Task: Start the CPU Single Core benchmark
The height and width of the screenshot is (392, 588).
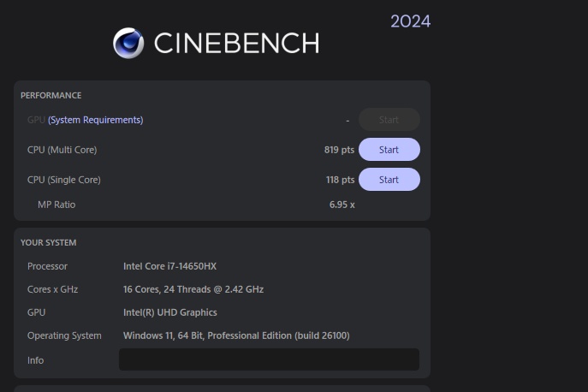Action: pyautogui.click(x=389, y=180)
